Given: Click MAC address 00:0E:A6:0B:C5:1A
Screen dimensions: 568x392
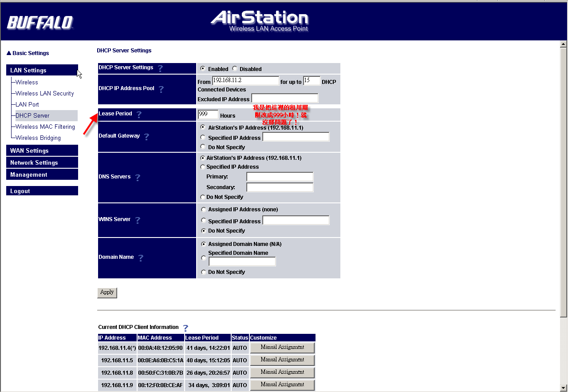Looking at the screenshot, I should pyautogui.click(x=161, y=360).
